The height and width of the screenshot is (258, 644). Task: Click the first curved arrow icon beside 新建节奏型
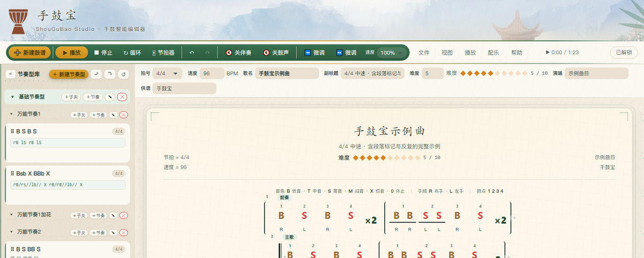coord(96,74)
